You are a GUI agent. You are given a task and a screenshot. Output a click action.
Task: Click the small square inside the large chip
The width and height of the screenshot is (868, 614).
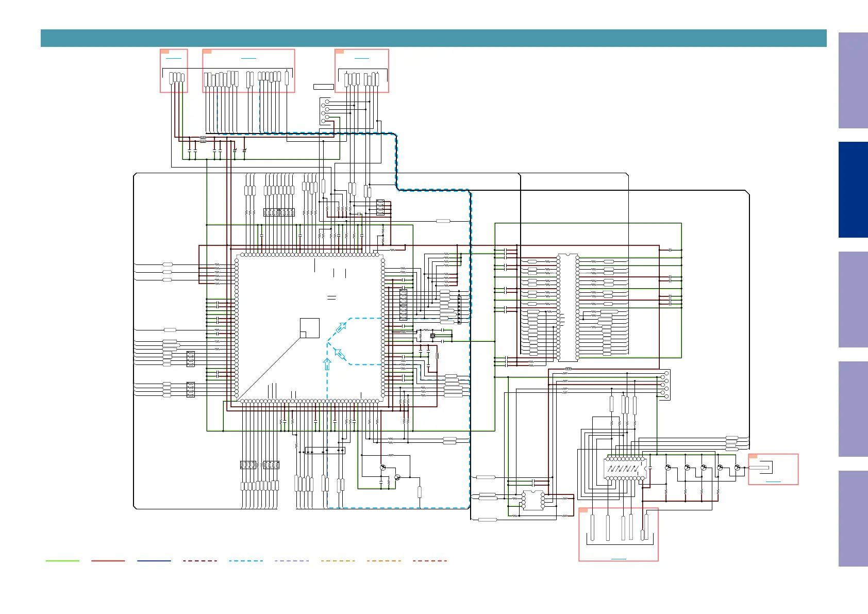(x=310, y=328)
